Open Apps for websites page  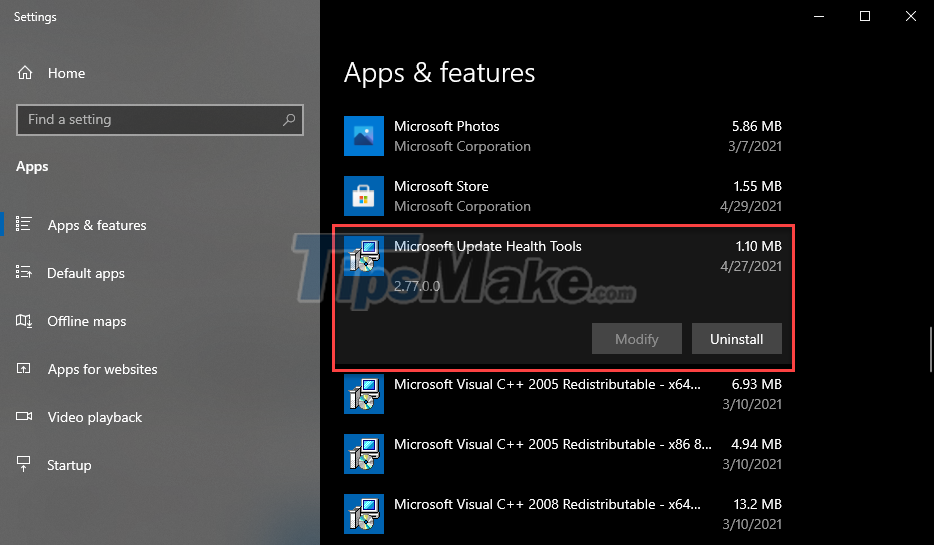102,369
